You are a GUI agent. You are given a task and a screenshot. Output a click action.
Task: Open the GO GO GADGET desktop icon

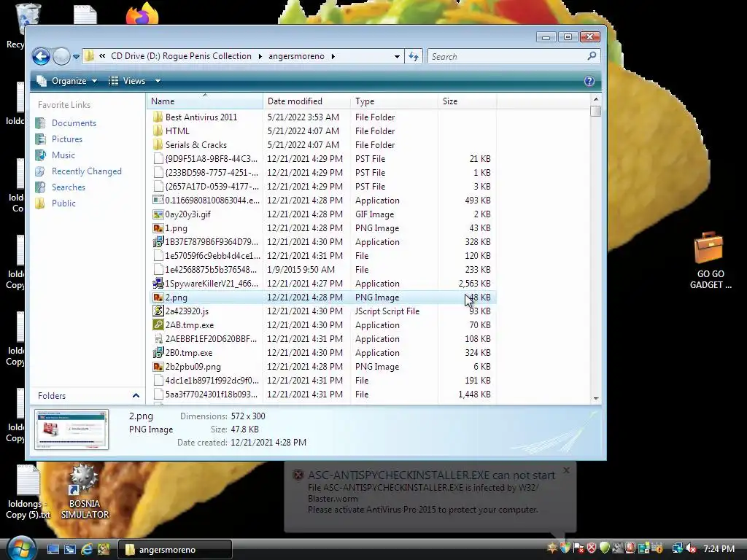click(710, 260)
